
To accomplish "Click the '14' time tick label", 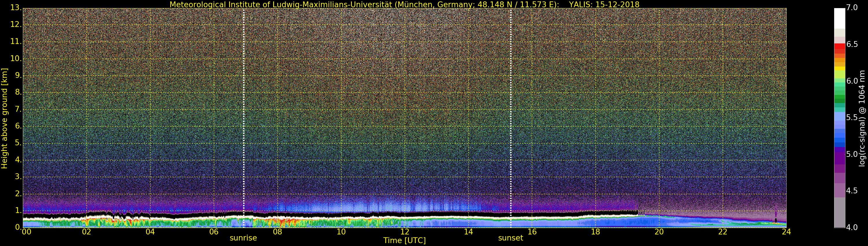I will pyautogui.click(x=468, y=232).
